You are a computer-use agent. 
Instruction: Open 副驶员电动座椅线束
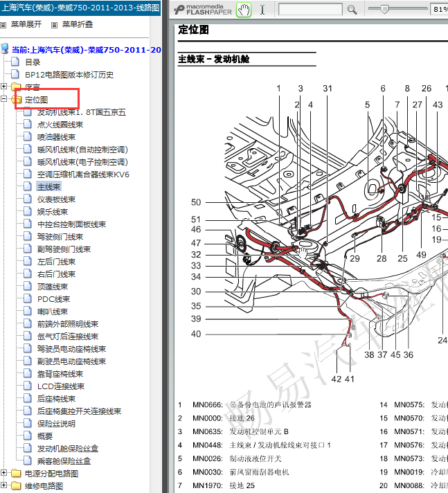click(72, 361)
